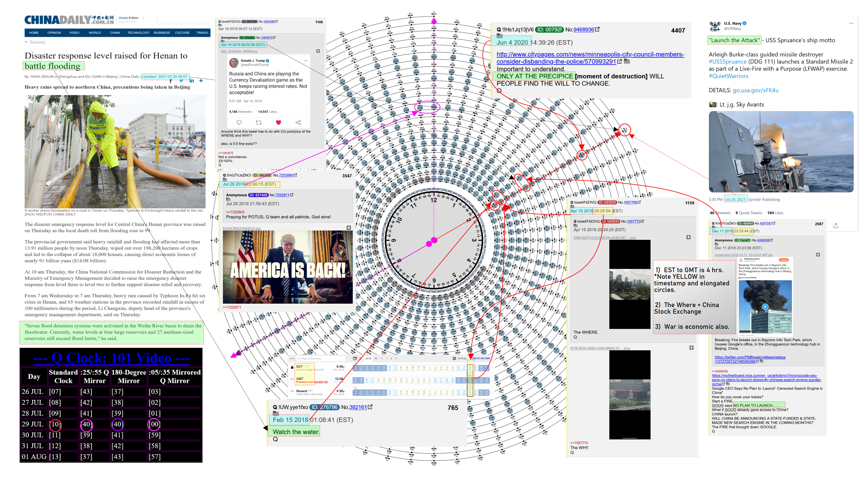Click the >>1063675 reply reference in post 1166

[x=226, y=153]
